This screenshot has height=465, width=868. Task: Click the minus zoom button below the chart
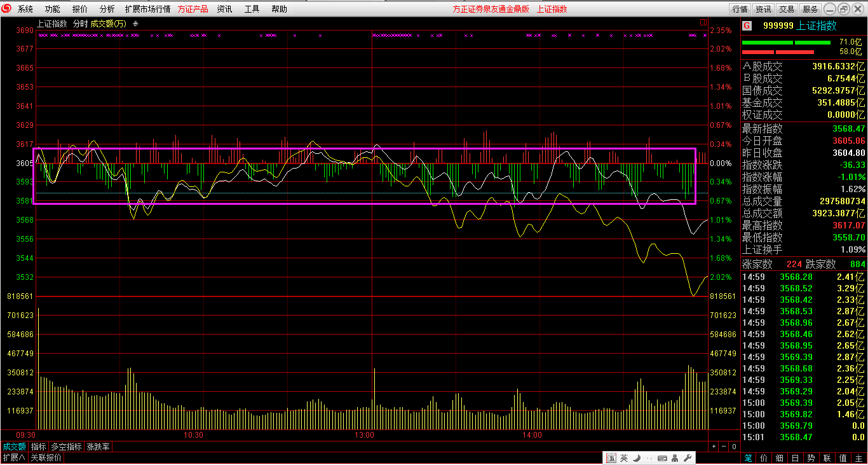(724, 447)
